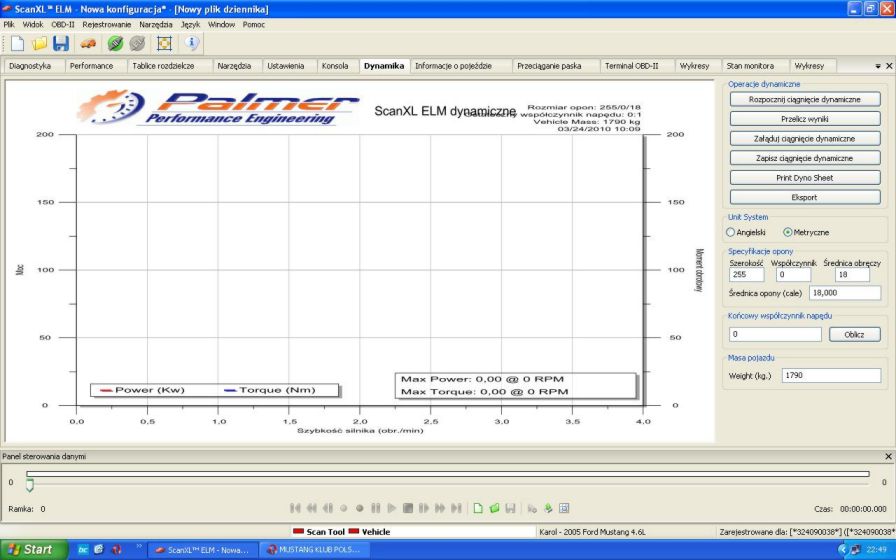Save using the blue floppy disk icon
This screenshot has width=896, height=560.
click(x=61, y=43)
